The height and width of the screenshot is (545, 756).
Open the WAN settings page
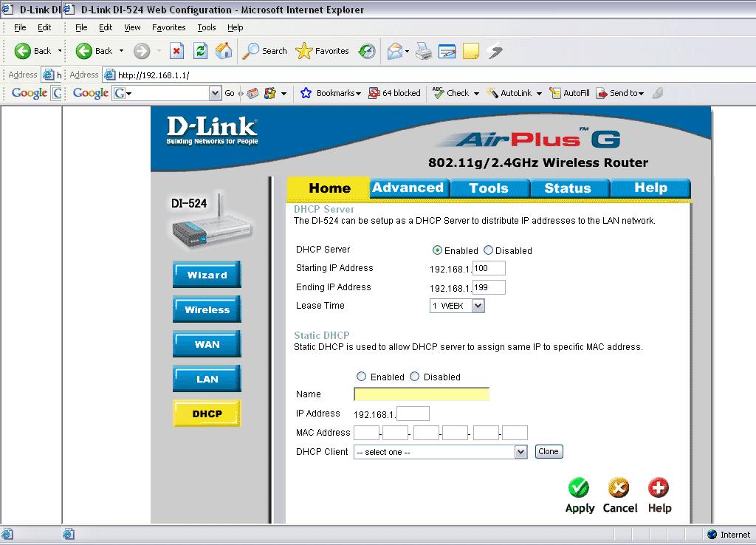pos(207,344)
